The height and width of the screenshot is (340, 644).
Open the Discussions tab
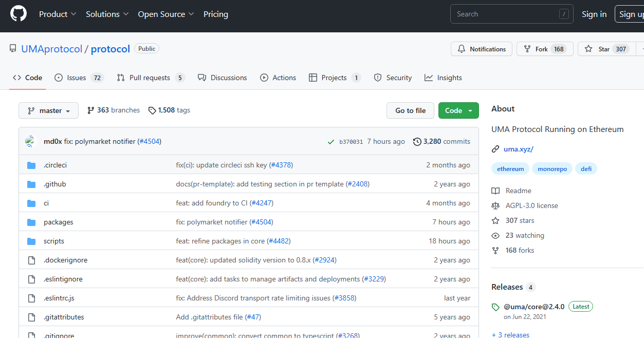(223, 78)
